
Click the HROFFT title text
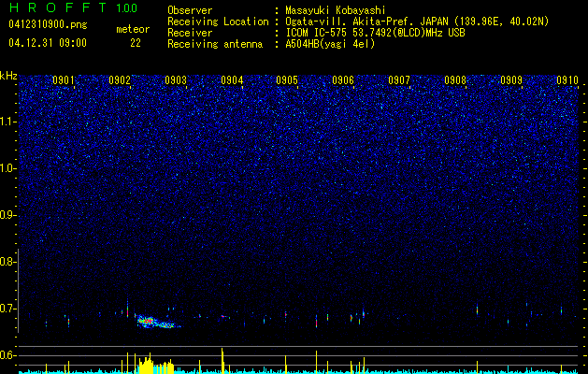[58, 7]
